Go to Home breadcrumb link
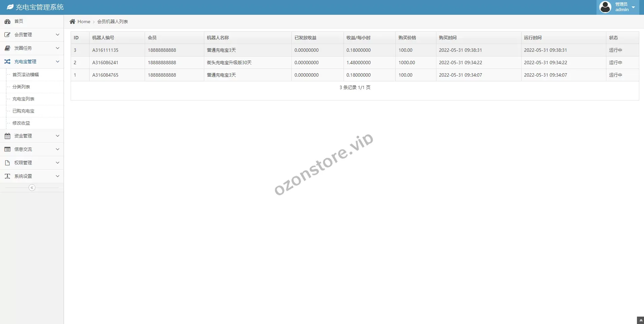This screenshot has height=324, width=644. click(84, 22)
